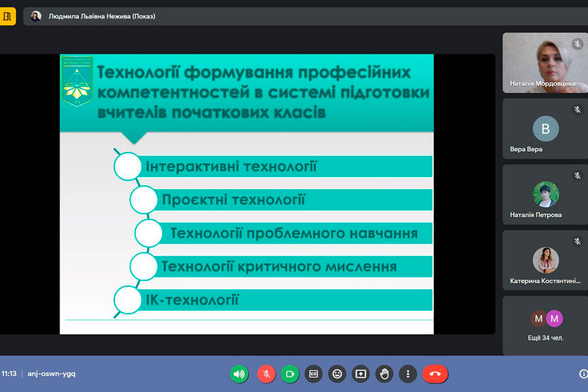Click muted mic icon on Вера Вера tile
588x392 pixels.
point(578,110)
